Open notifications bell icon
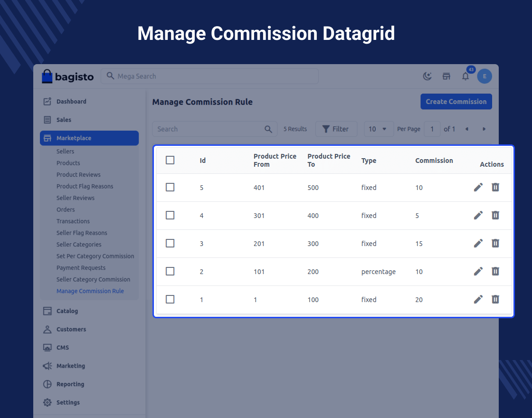Image resolution: width=532 pixels, height=418 pixels. pos(465,76)
